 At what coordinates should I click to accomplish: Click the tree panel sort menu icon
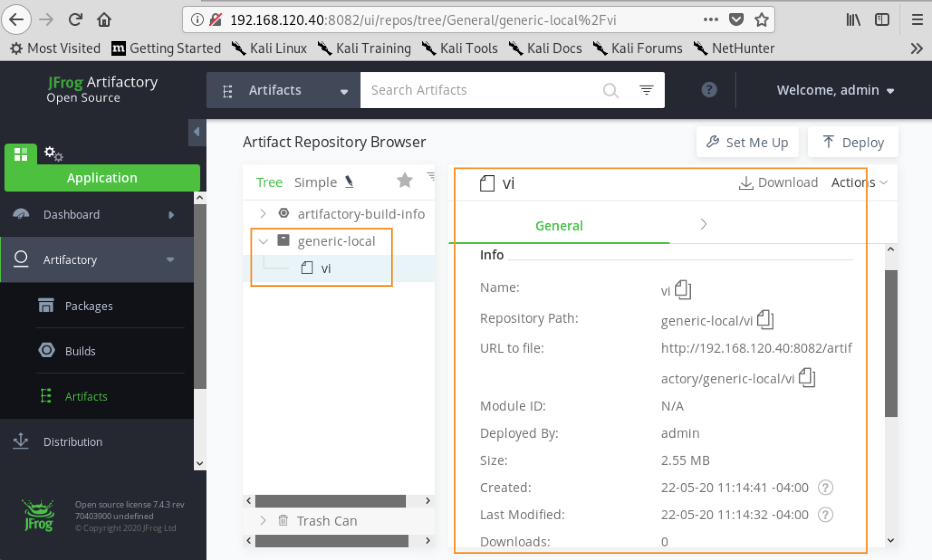click(430, 176)
